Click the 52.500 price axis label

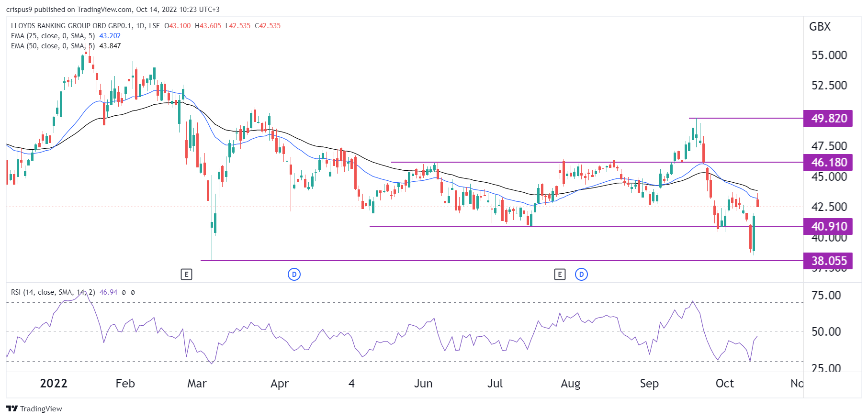829,86
